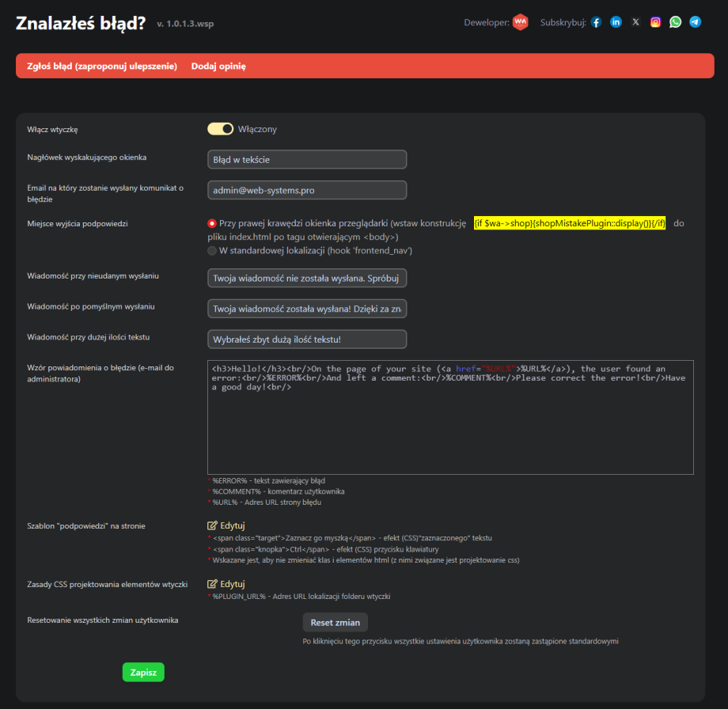The height and width of the screenshot is (709, 728).
Task: Focus the admin@web-systems.pro email field
Action: click(307, 191)
